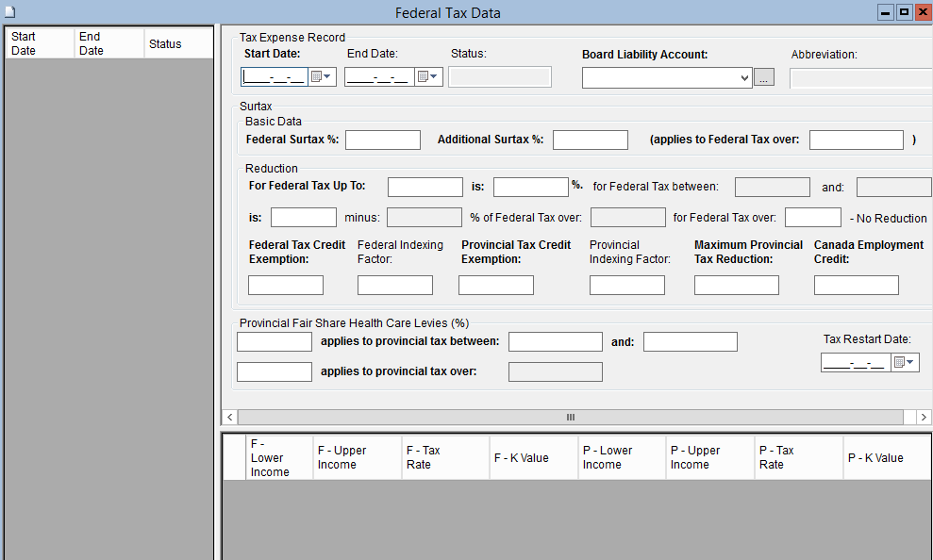Select the P - K Value column header
This screenshot has height=560, width=933.
[x=887, y=458]
